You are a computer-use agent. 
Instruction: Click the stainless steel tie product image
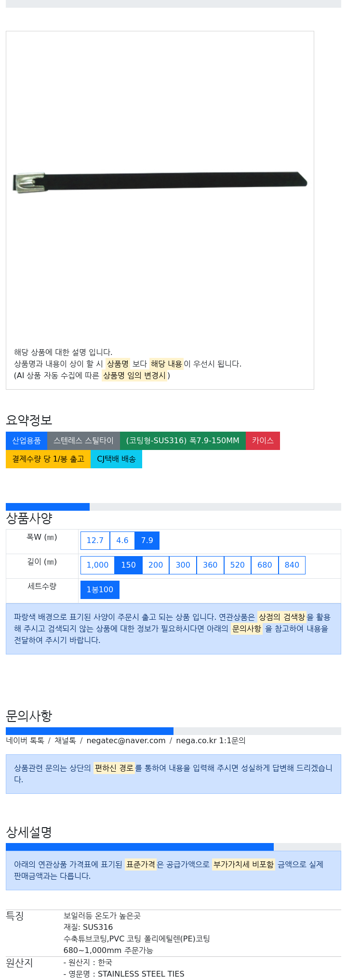160,182
